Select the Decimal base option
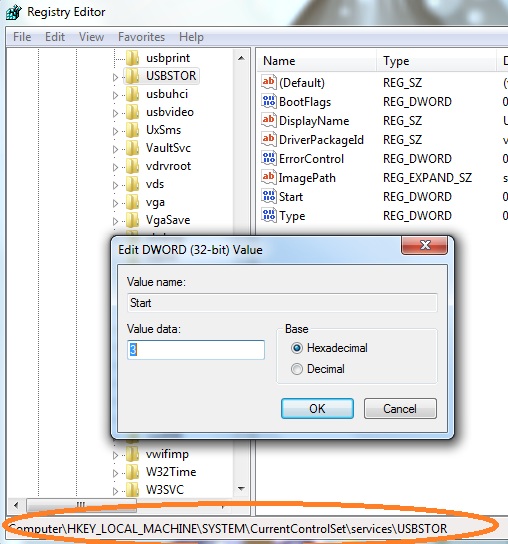The height and width of the screenshot is (544, 508). tap(297, 369)
